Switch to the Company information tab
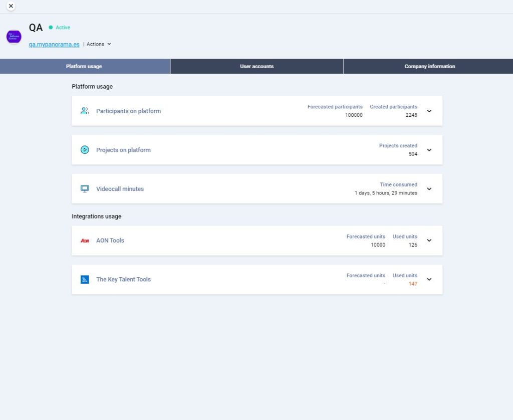The image size is (513, 420). pyautogui.click(x=429, y=66)
